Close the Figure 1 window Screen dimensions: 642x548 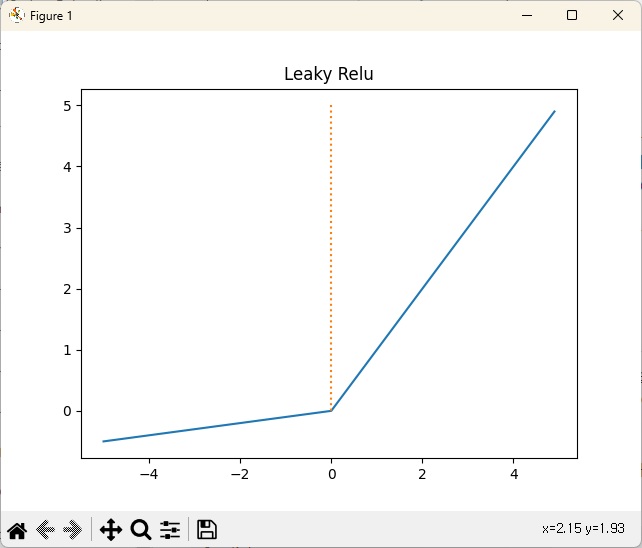pos(618,15)
